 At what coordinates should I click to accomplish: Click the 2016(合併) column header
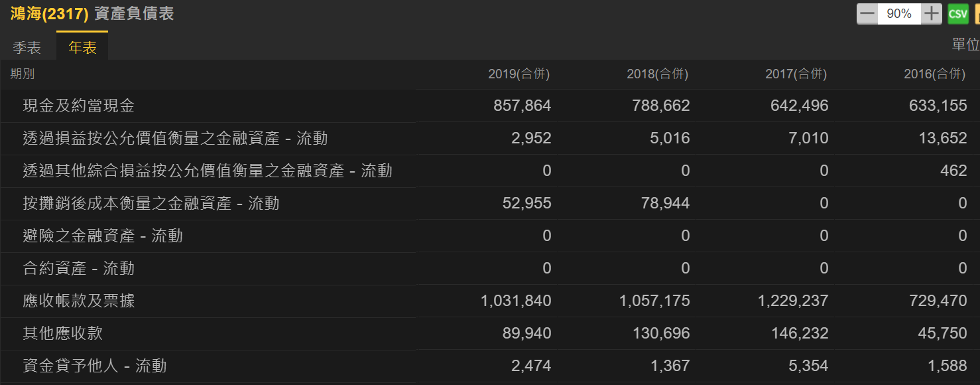(934, 74)
